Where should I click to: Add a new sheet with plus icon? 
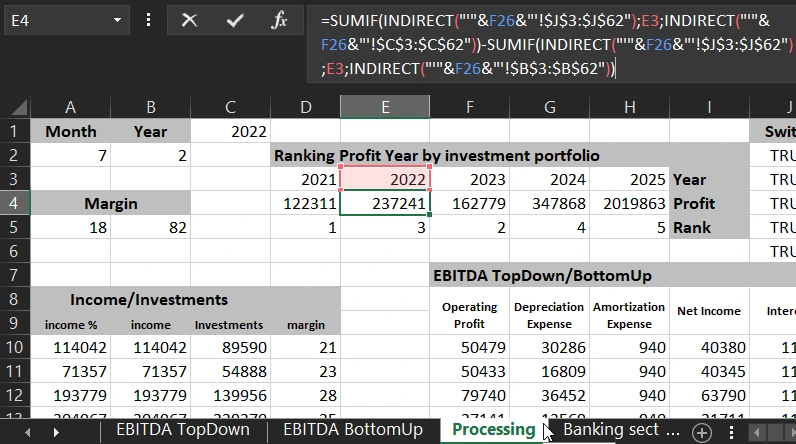(x=702, y=433)
